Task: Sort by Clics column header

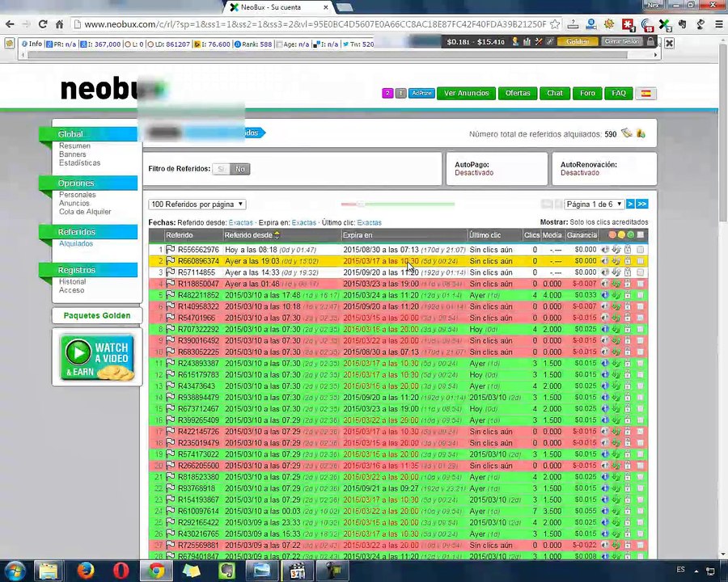Action: click(531, 235)
